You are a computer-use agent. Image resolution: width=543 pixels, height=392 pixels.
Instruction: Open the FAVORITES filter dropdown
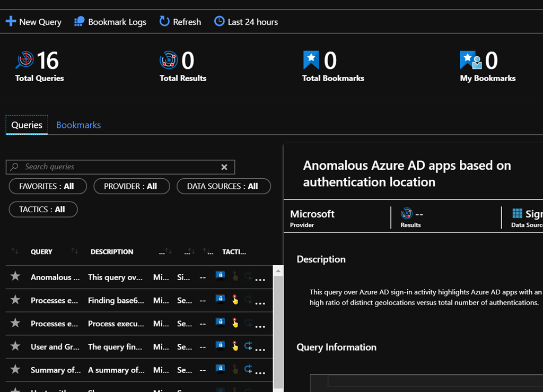pyautogui.click(x=47, y=186)
